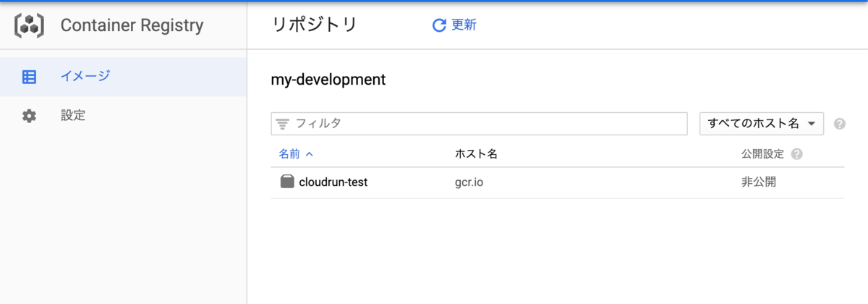The width and height of the screenshot is (868, 304).
Task: Click the 更新 refresh button
Action: tap(454, 25)
